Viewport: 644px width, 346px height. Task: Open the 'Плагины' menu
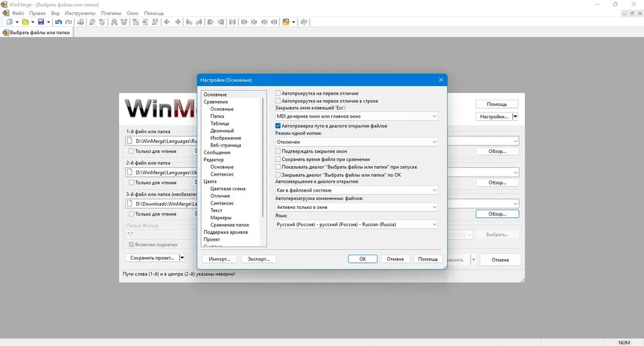111,13
